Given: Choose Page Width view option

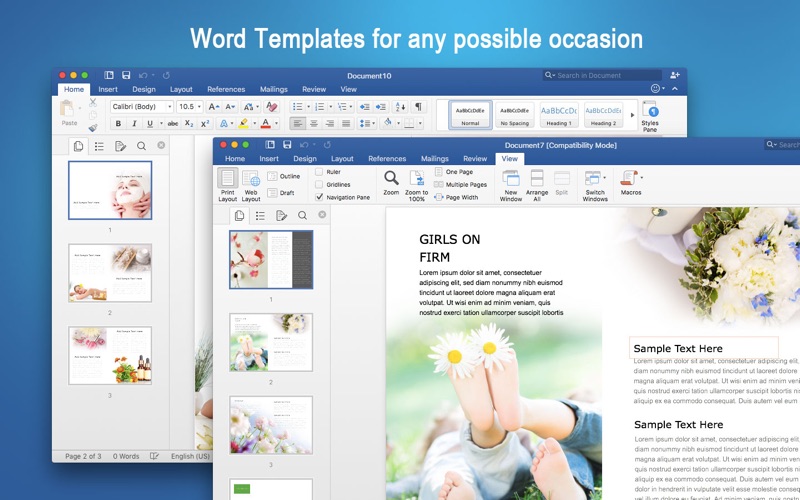Looking at the screenshot, I should [x=456, y=197].
